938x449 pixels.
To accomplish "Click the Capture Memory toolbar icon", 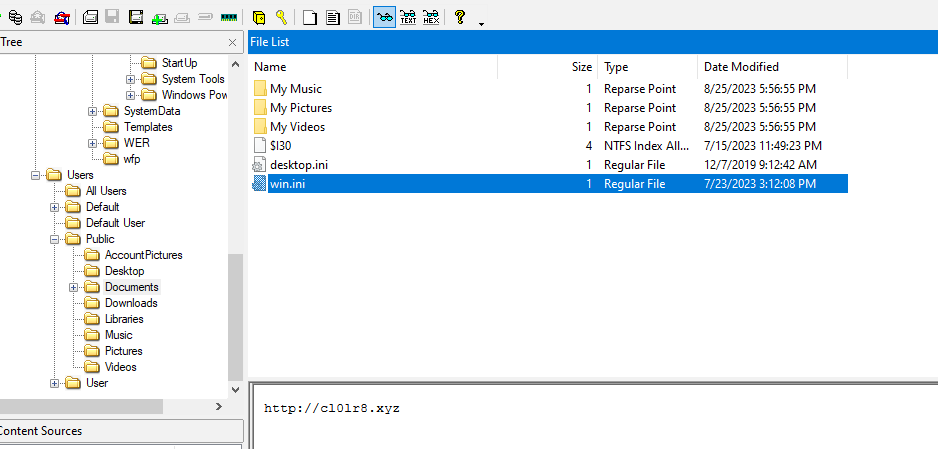I will pos(229,17).
